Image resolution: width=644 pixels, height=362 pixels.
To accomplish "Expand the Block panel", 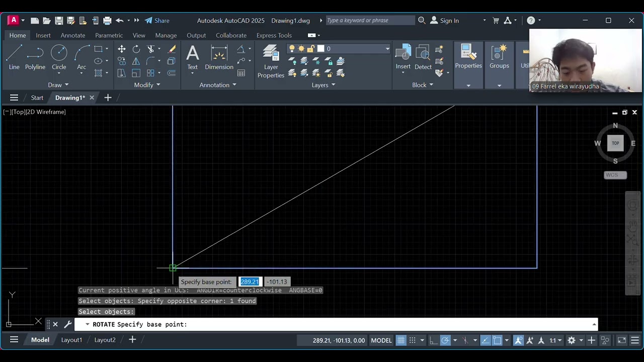I will click(423, 85).
